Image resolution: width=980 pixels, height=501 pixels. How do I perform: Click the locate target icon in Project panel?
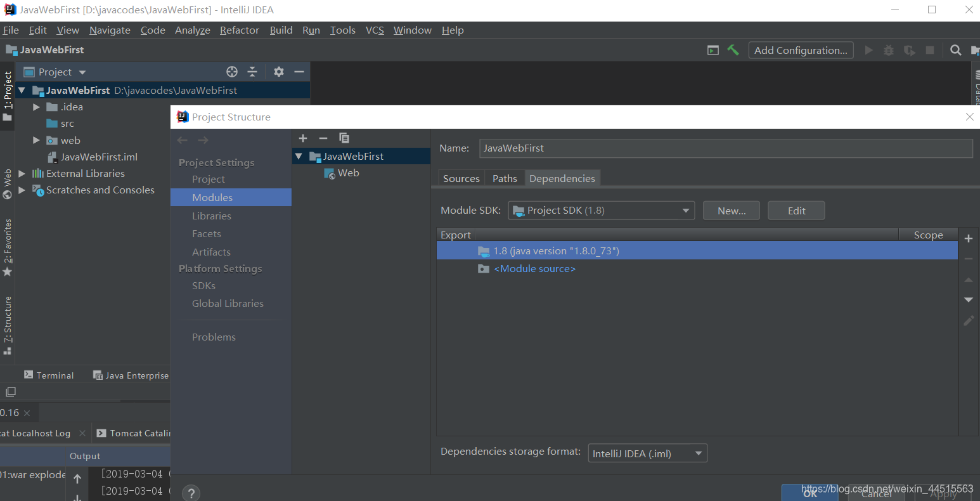(232, 72)
